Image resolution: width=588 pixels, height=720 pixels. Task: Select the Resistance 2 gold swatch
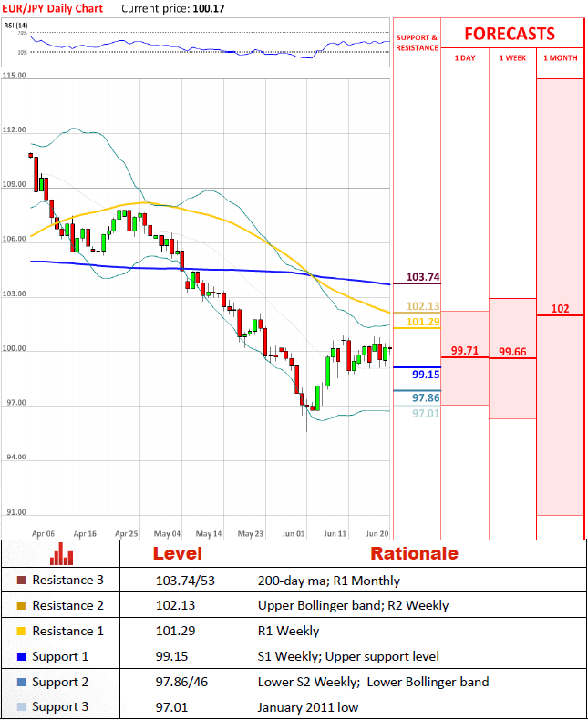tap(21, 605)
